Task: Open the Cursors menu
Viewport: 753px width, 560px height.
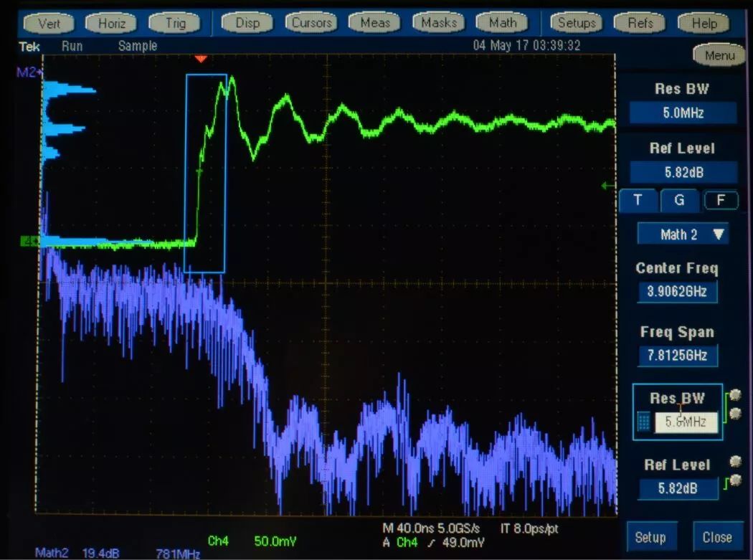Action: coord(312,23)
